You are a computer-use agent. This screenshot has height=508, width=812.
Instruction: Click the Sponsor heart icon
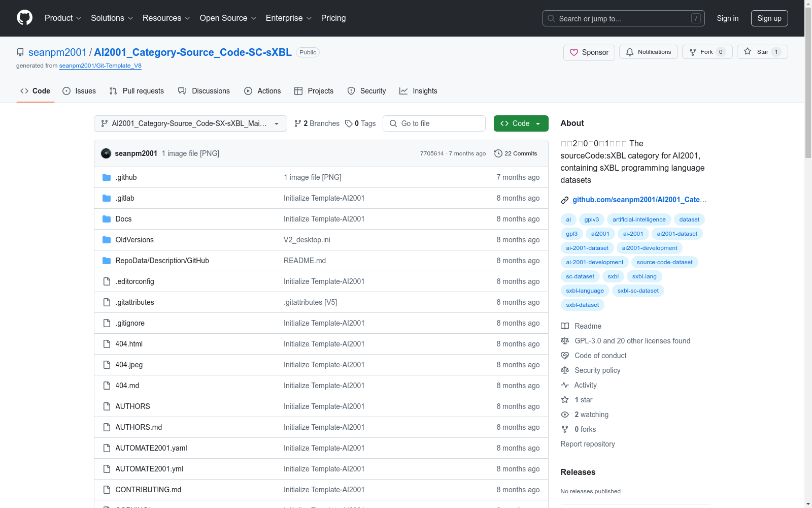[574, 52]
